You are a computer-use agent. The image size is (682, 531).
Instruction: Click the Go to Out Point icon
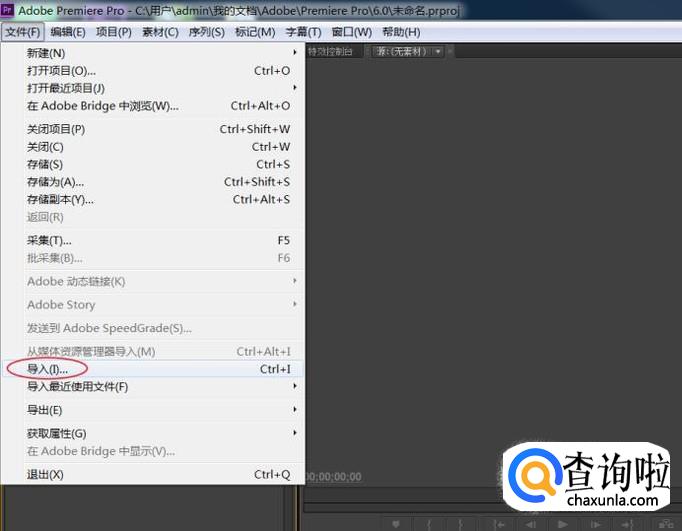[627, 524]
